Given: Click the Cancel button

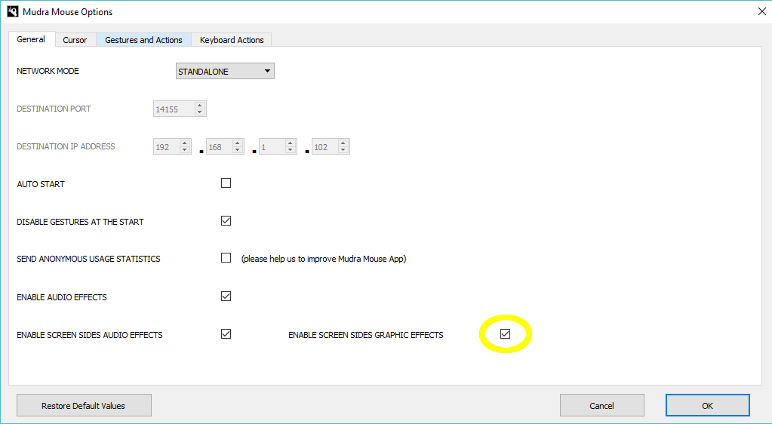Looking at the screenshot, I should [602, 406].
